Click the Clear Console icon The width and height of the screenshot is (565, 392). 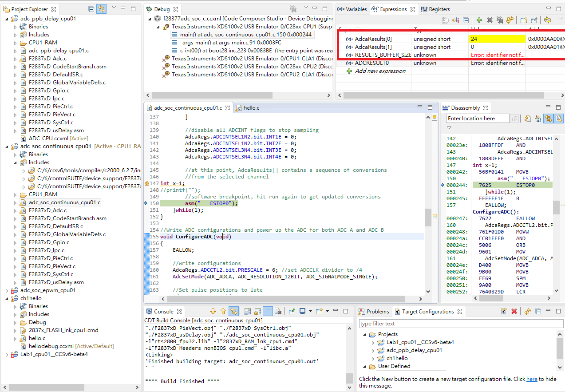pos(278,312)
